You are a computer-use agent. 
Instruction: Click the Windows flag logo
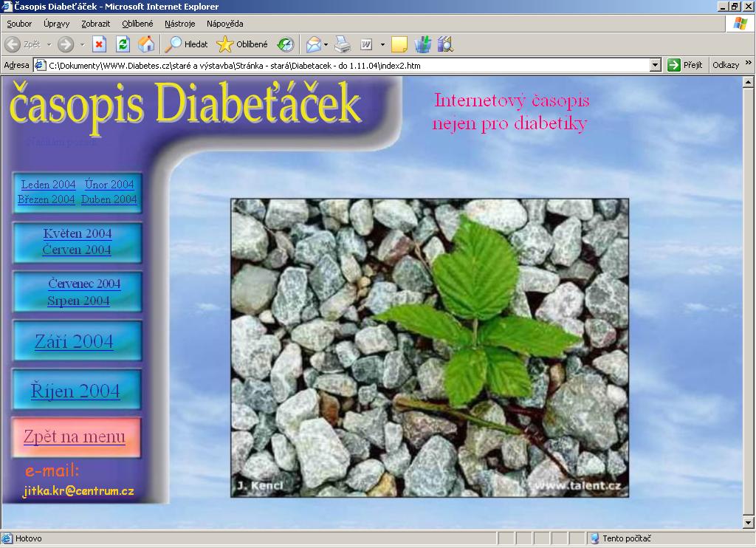740,24
